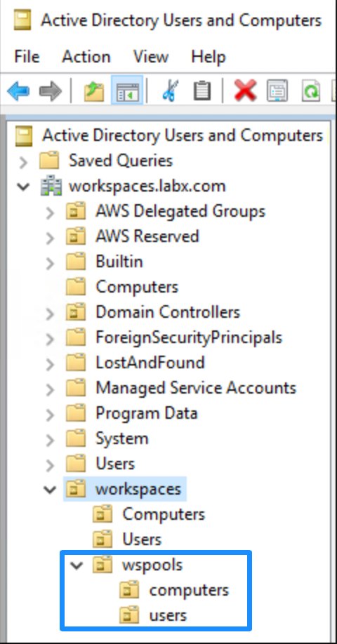The height and width of the screenshot is (644, 337).
Task: Collapse the wspools organizational unit
Action: click(77, 565)
